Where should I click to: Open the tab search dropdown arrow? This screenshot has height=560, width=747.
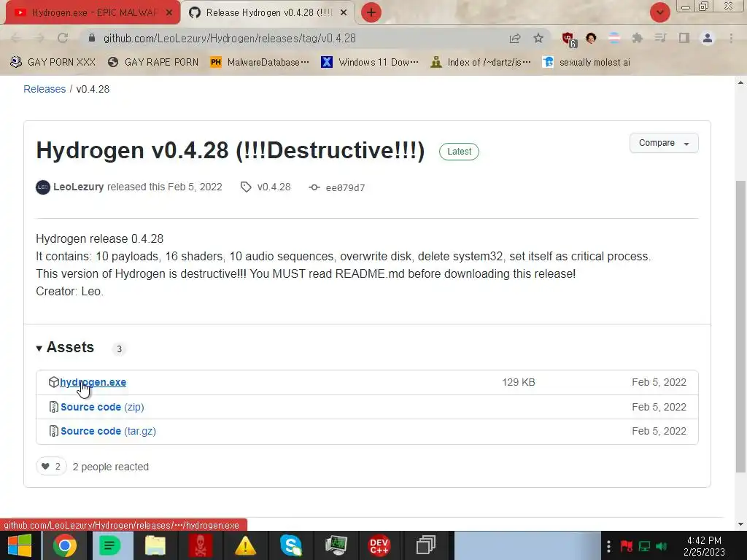click(x=659, y=12)
